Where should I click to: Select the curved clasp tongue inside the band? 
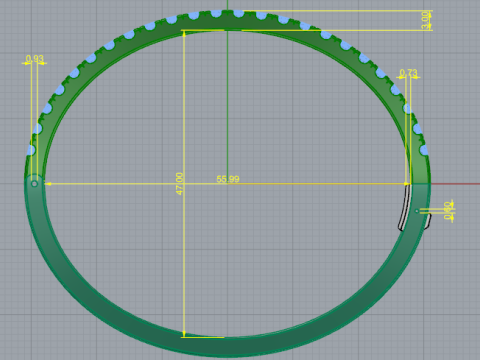pos(404,208)
